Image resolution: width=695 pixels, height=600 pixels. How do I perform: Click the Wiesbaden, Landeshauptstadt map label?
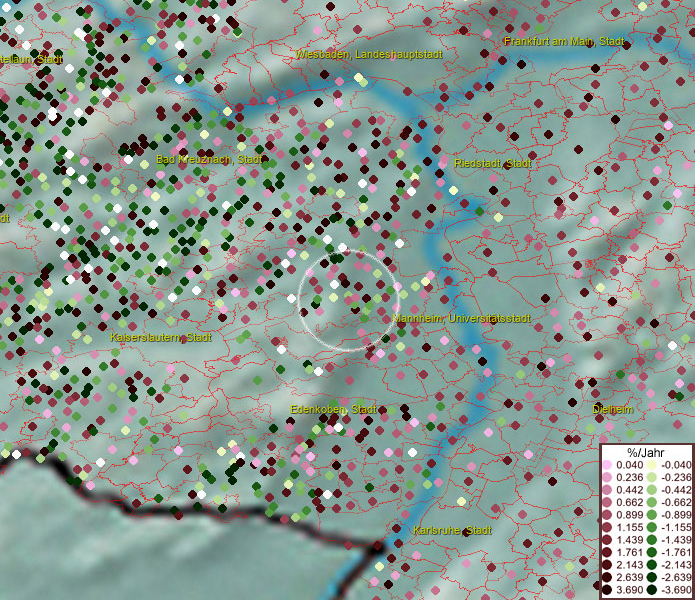[x=369, y=55]
